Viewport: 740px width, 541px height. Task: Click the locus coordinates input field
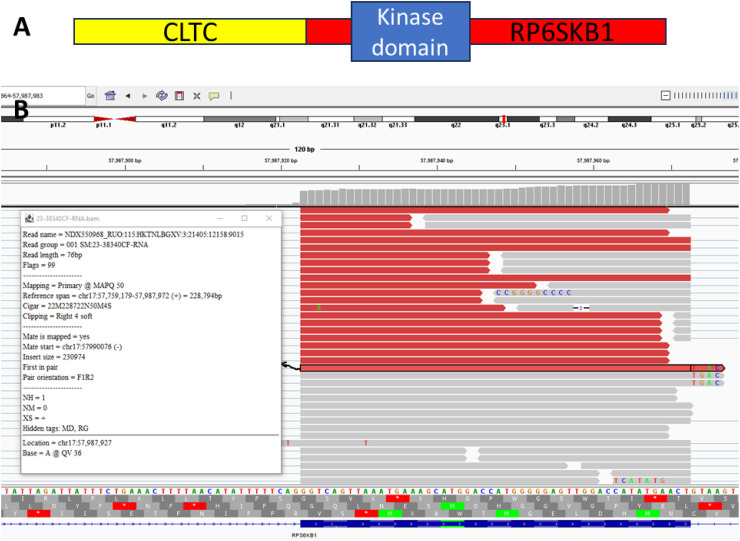[x=43, y=96]
